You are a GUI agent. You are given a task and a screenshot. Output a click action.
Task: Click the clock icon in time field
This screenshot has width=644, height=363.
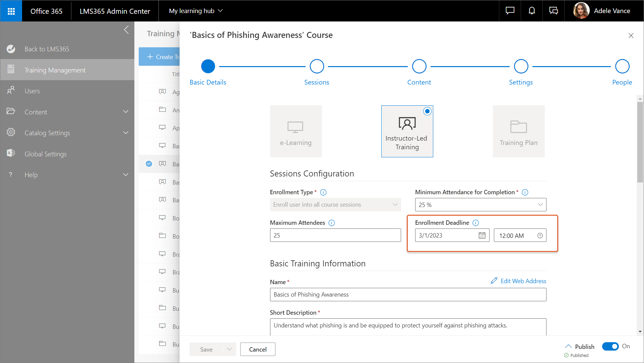540,236
